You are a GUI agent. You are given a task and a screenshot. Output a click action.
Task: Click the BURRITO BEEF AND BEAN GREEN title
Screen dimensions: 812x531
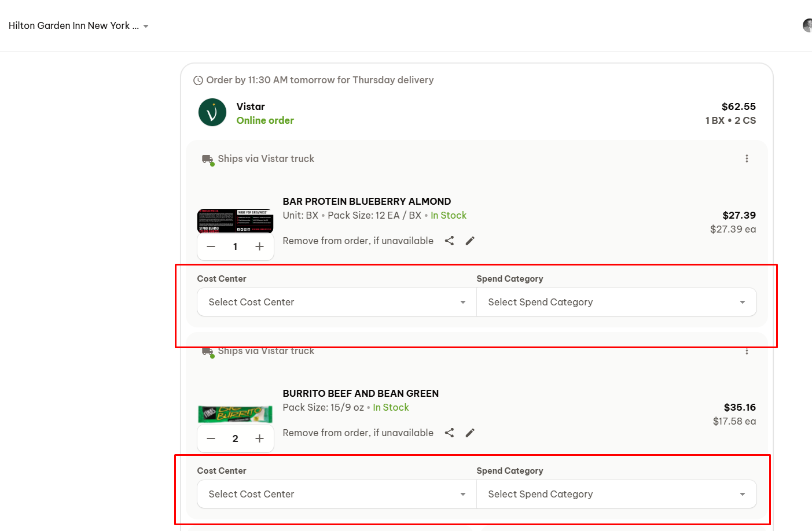coord(361,393)
